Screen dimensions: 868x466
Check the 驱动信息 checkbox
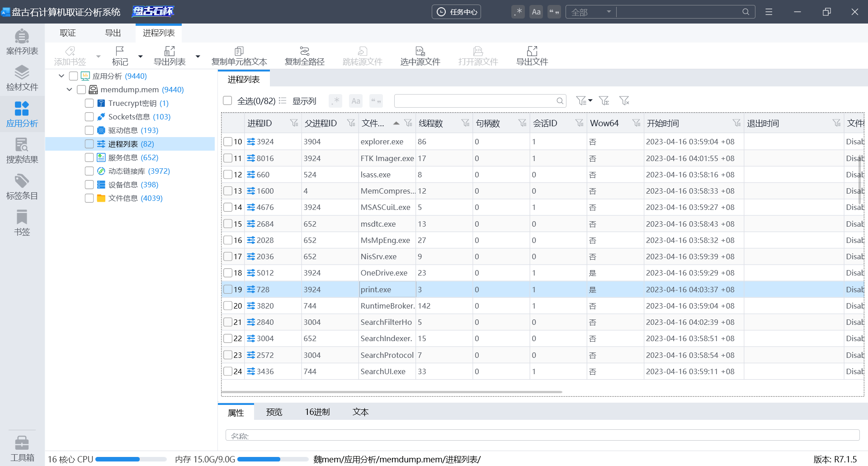point(90,130)
